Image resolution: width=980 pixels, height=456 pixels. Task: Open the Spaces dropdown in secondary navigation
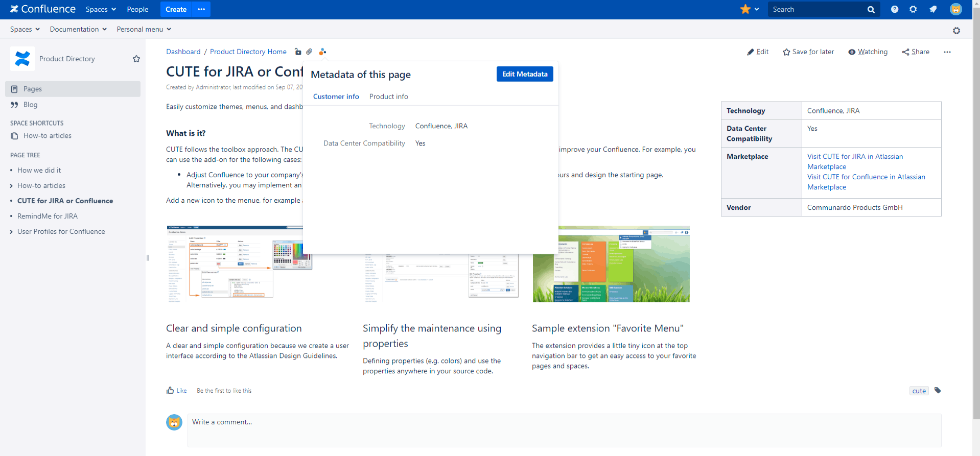[x=25, y=29]
